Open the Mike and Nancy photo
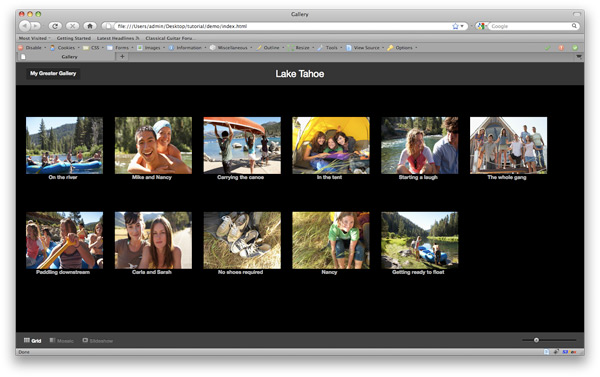This screenshot has width=600, height=377. [153, 145]
